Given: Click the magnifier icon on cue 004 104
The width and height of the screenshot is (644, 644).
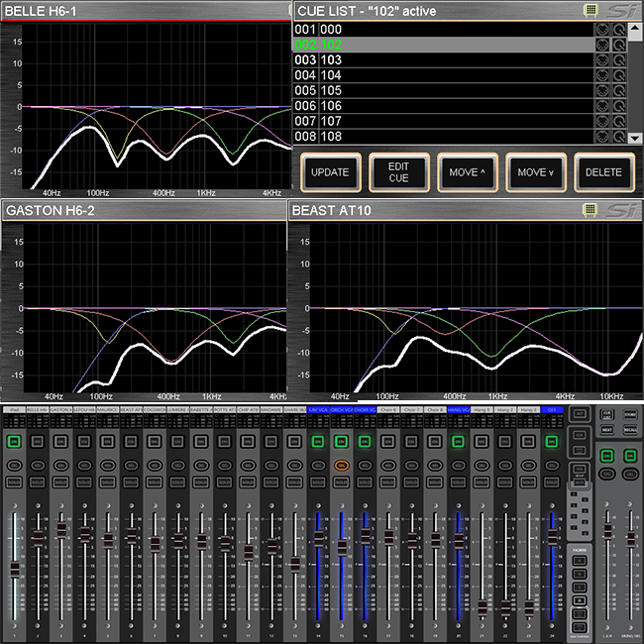Looking at the screenshot, I should click(x=619, y=75).
